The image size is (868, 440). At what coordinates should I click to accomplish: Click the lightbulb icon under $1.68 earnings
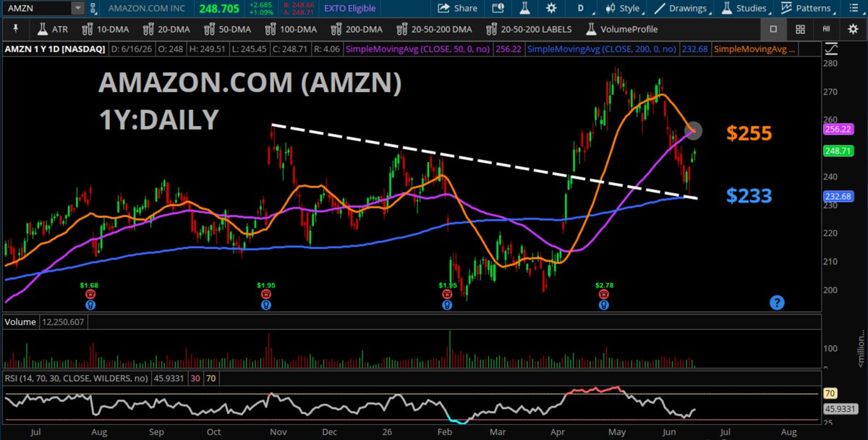click(x=90, y=305)
